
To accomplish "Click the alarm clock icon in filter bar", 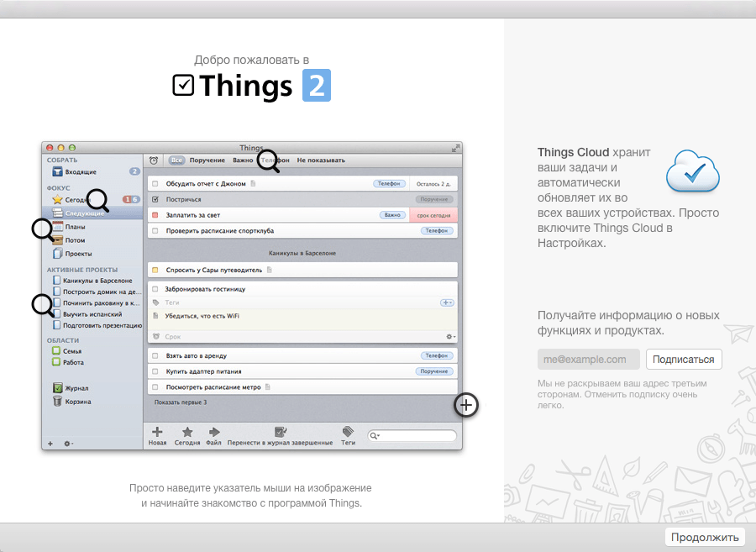I will [154, 160].
